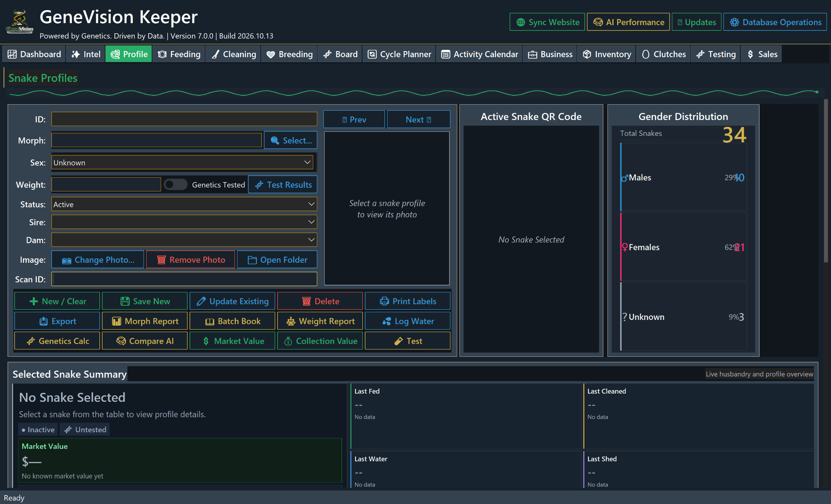Expand the Sire dropdown
Image resolution: width=831 pixels, height=504 pixels.
click(x=184, y=222)
